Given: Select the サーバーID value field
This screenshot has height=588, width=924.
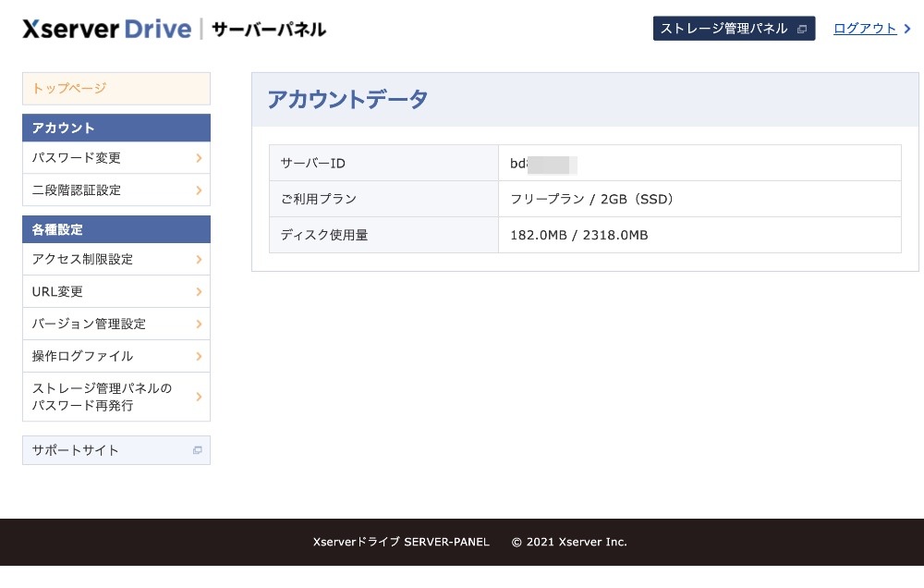Looking at the screenshot, I should (647, 163).
